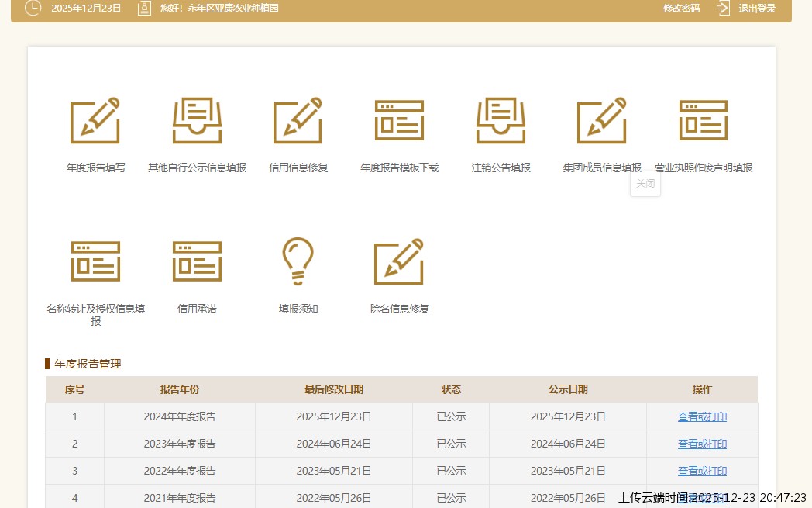812x508 pixels.
Task: Select the 除名信息修复 icon
Action: tap(399, 261)
